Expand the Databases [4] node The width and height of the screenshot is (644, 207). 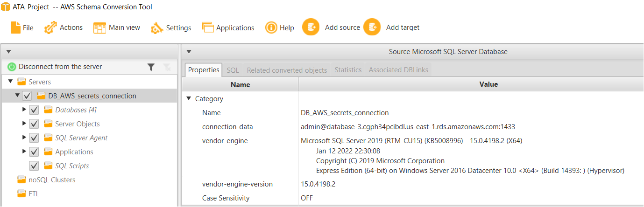[24, 110]
